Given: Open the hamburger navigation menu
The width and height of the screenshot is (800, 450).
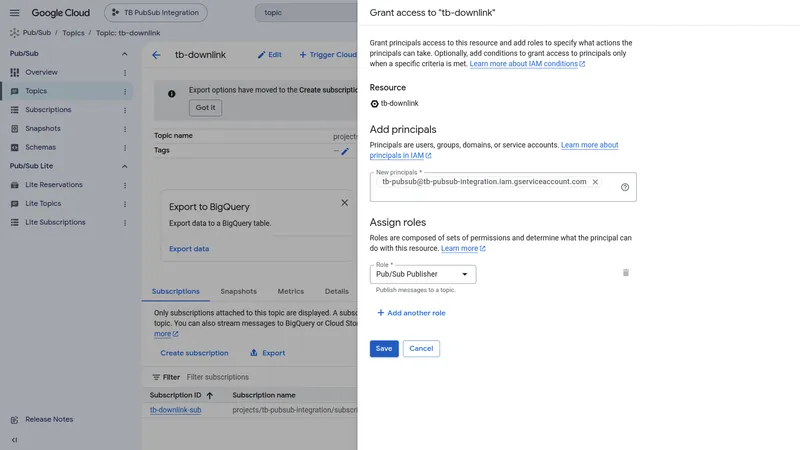Looking at the screenshot, I should click(14, 13).
